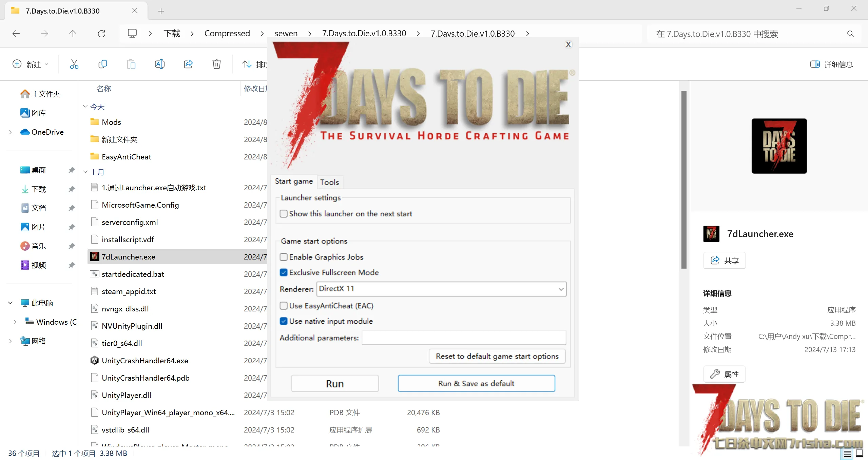868x460 pixels.
Task: Close the 7 Days to Die launcher
Action: [x=568, y=44]
